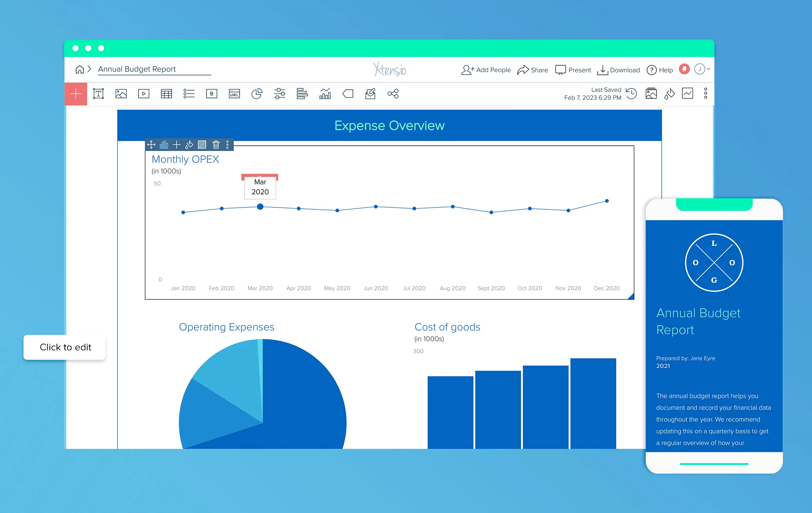812x513 pixels.
Task: Open the version history clock icon
Action: tap(631, 94)
